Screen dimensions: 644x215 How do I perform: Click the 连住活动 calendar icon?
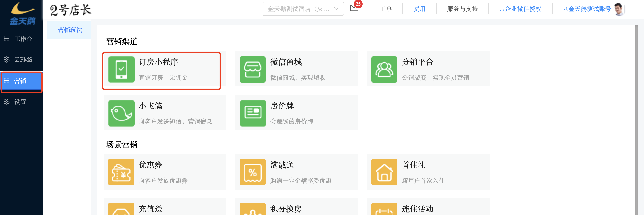[x=384, y=209]
